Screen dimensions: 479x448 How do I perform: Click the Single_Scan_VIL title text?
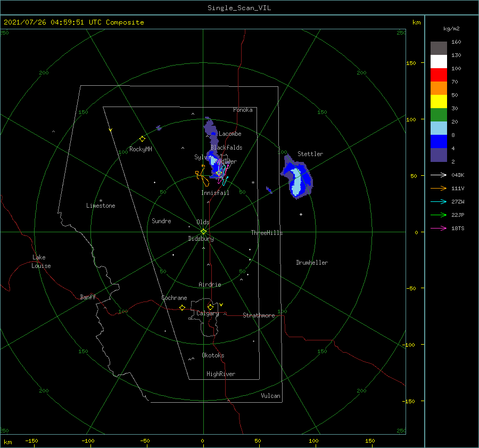click(239, 8)
